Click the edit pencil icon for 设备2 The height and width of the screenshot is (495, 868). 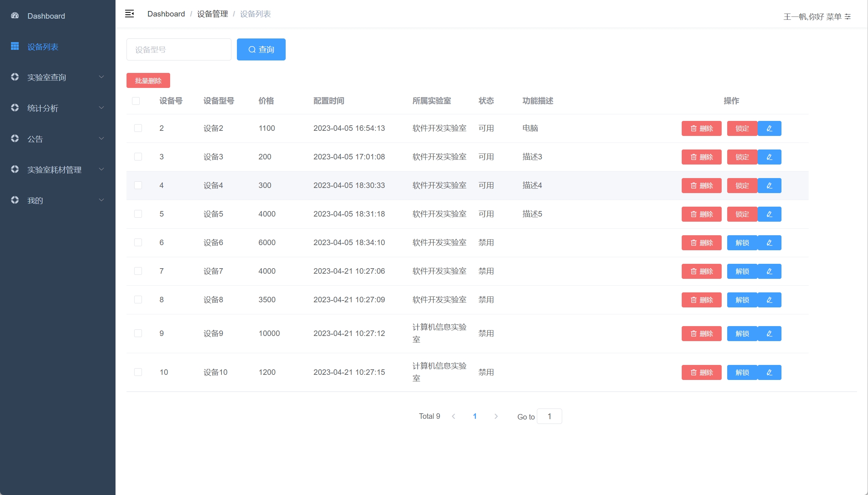coord(769,129)
